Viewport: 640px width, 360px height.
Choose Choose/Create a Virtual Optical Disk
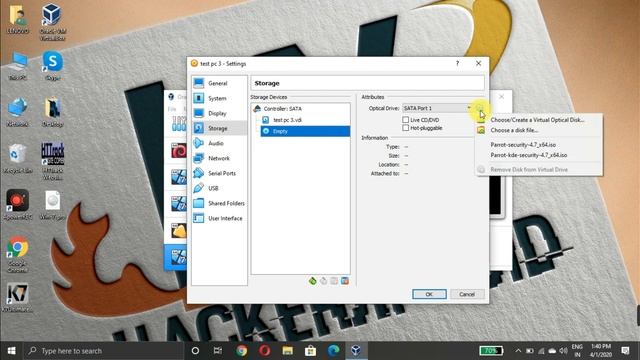coord(538,120)
